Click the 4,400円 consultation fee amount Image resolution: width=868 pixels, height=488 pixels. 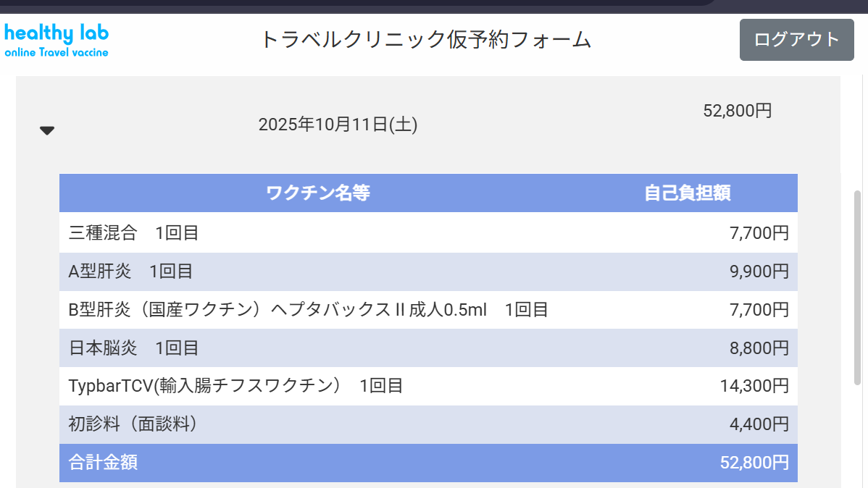point(759,424)
